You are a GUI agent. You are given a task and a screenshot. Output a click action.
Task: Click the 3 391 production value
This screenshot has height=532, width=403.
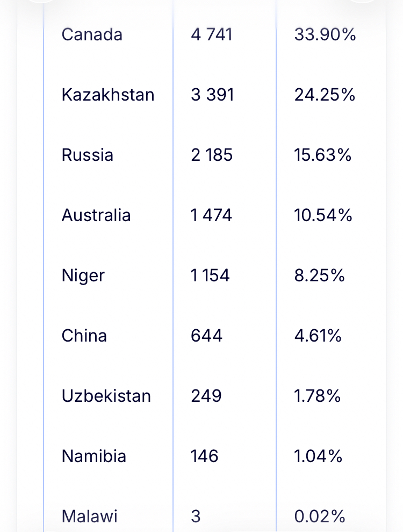(x=212, y=95)
